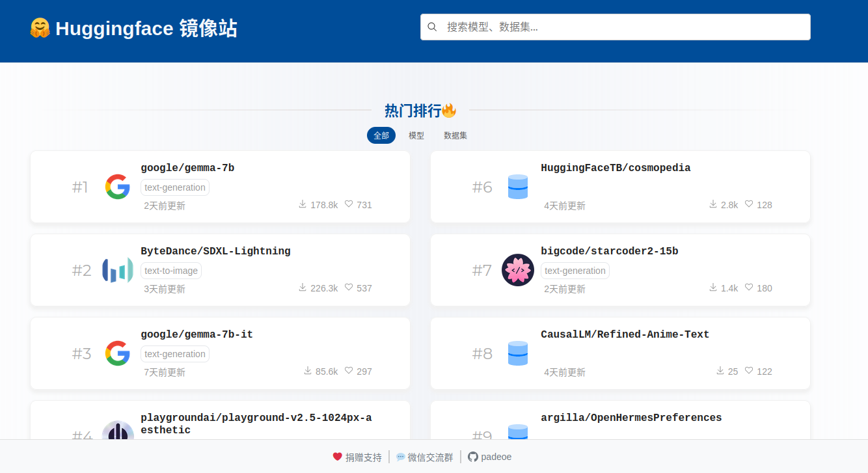
Task: Click 3天前更新 on SDXL-Lightning card
Action: click(x=165, y=289)
